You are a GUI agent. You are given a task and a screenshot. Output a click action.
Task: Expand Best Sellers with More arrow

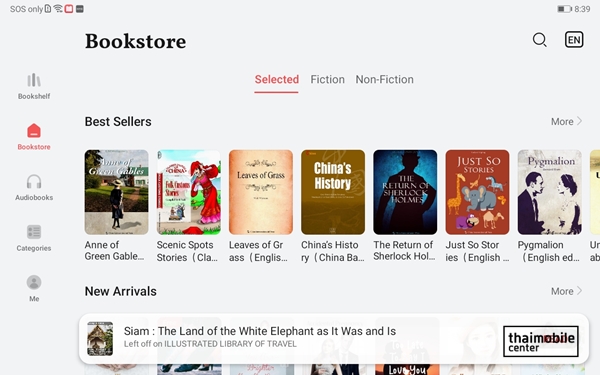coord(566,122)
